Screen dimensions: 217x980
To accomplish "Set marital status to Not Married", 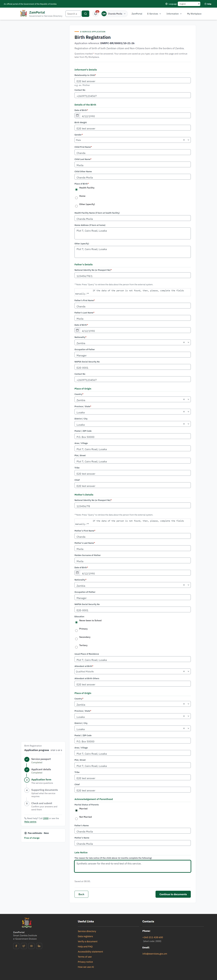I will tap(76, 819).
